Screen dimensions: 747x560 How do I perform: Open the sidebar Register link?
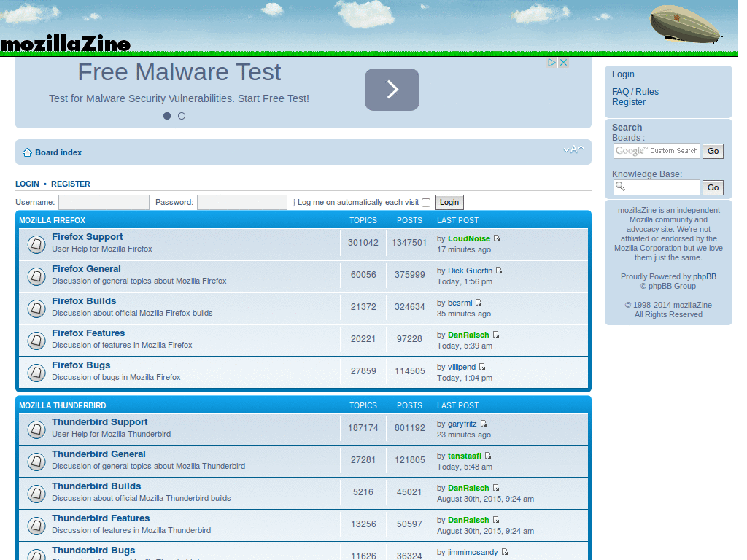tap(629, 102)
